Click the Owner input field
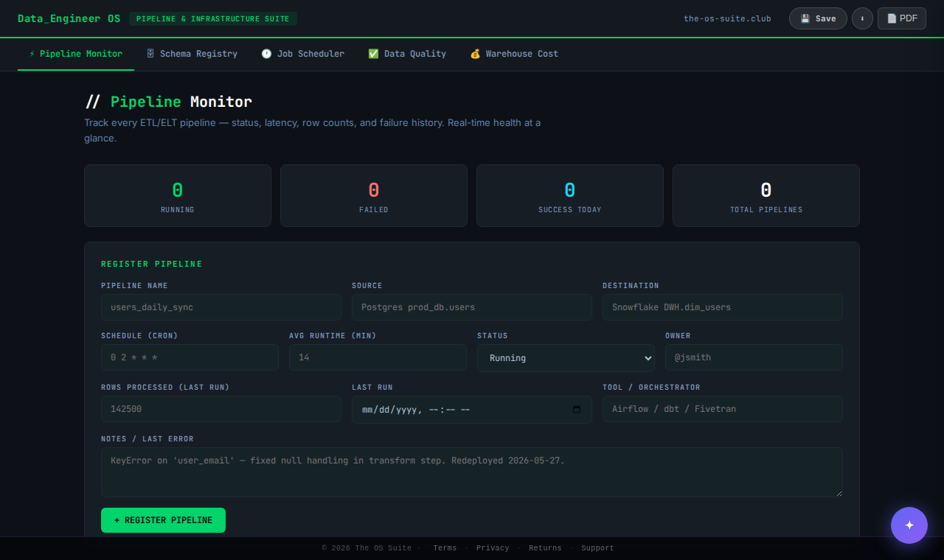 coord(754,357)
